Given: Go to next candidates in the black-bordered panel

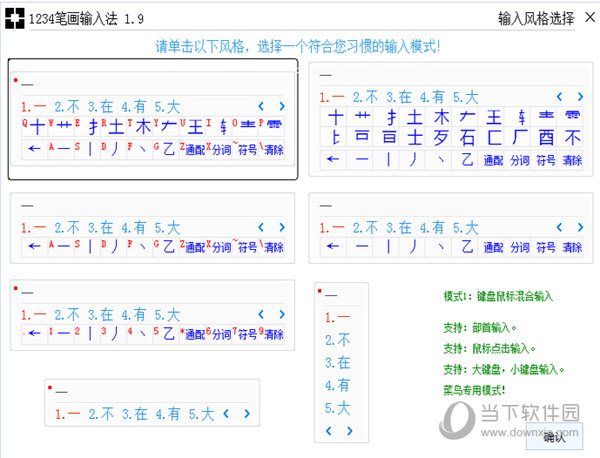Looking at the screenshot, I should 282,106.
